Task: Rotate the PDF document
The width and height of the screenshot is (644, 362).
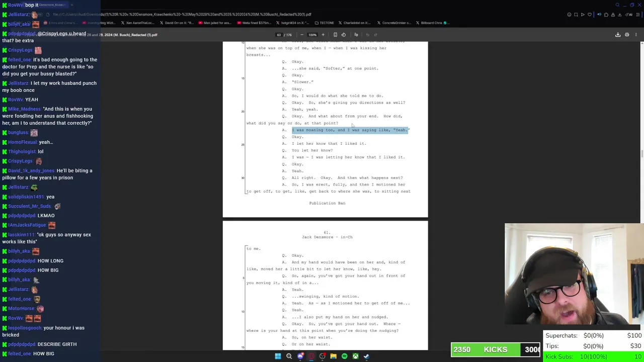Action: 344,35
